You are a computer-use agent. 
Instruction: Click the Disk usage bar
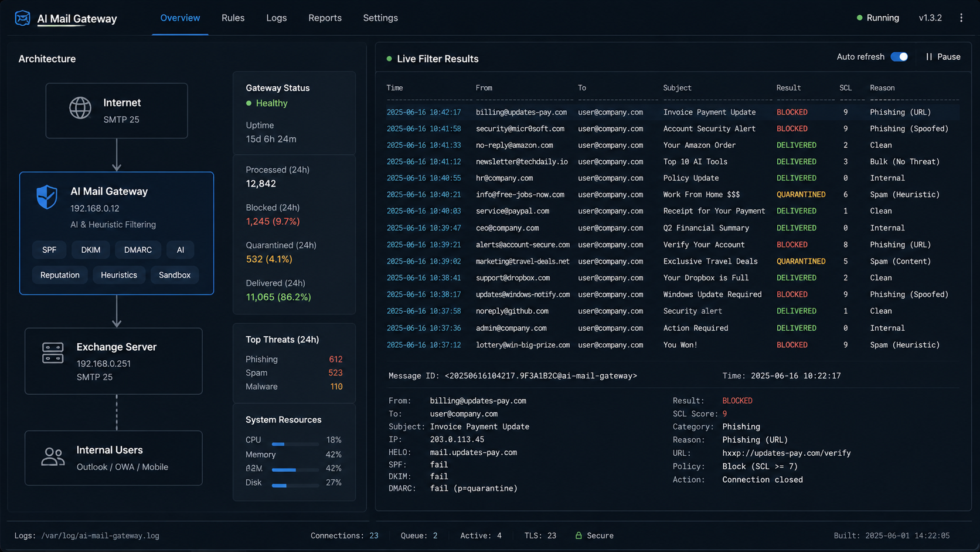pyautogui.click(x=295, y=486)
